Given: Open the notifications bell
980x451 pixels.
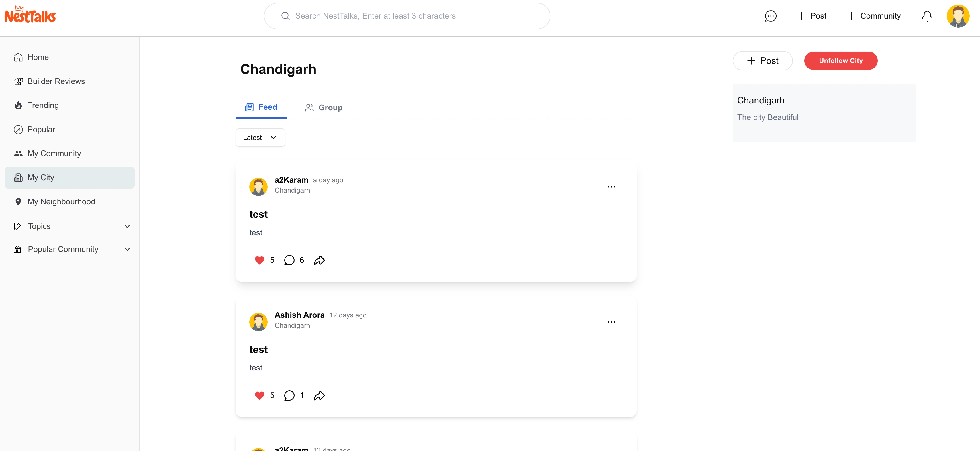Looking at the screenshot, I should [x=927, y=16].
